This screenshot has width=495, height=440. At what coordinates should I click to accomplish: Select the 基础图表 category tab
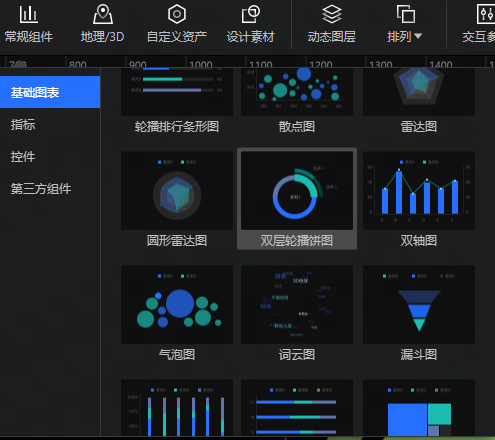coord(50,92)
